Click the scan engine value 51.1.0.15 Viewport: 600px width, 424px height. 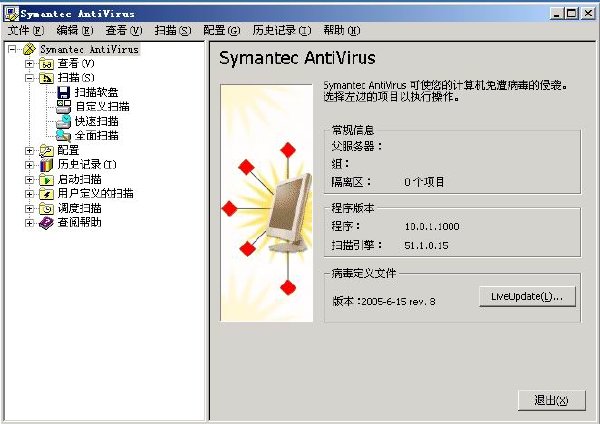coord(426,245)
